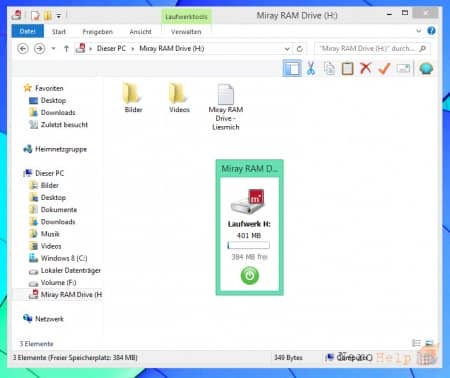This screenshot has height=378, width=450.
Task: Select Bilder under Dieser PC
Action: tap(44, 185)
